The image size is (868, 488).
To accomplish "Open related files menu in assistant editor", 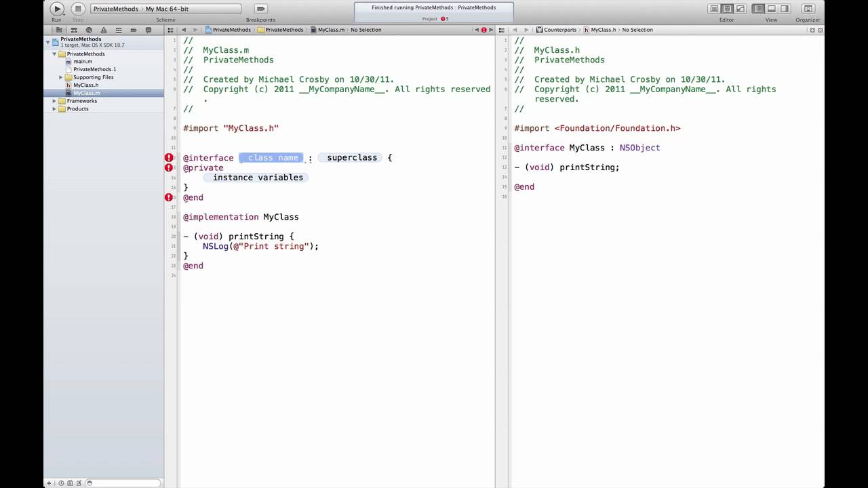I will [503, 30].
